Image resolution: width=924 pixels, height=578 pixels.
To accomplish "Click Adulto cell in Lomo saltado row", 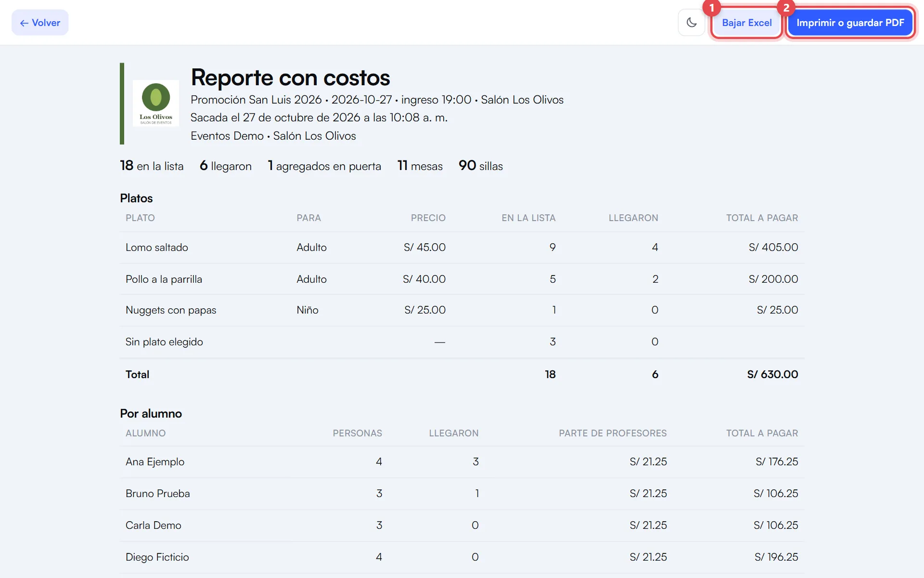I will pyautogui.click(x=311, y=248).
